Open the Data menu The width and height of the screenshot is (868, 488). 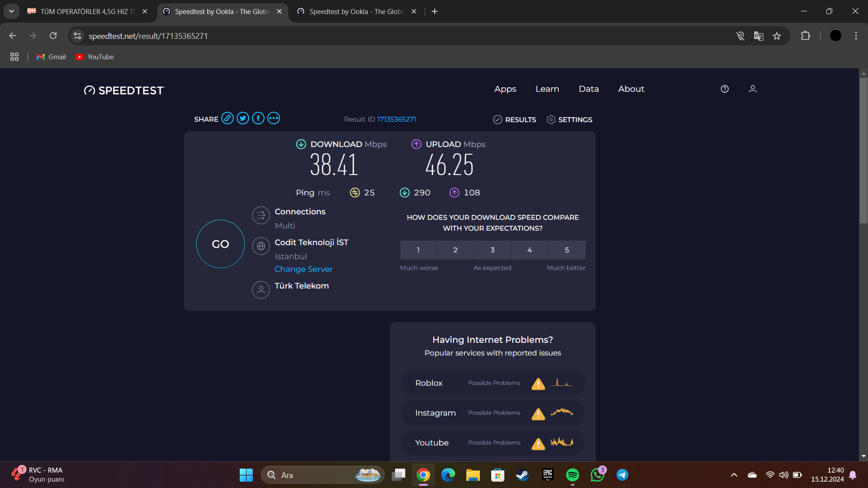[x=588, y=89]
